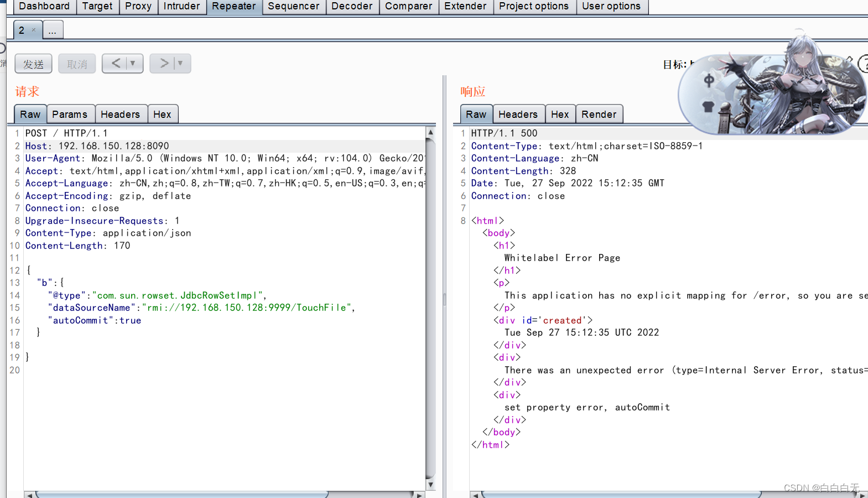Add new Repeater tab with ellipsis
The width and height of the screenshot is (868, 498).
pyautogui.click(x=53, y=30)
